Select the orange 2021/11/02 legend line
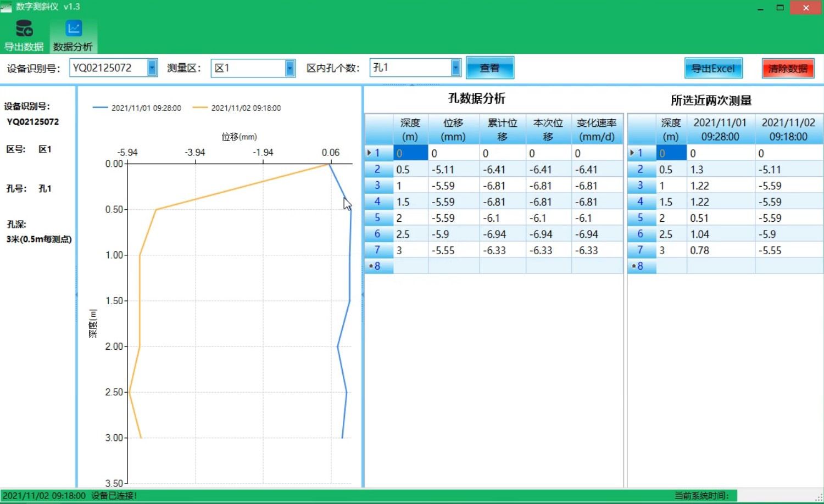The height and width of the screenshot is (504, 824). pyautogui.click(x=201, y=108)
